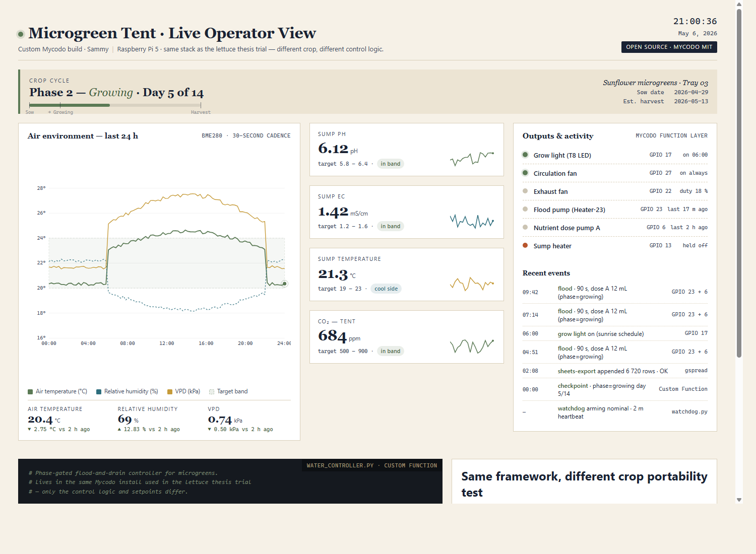This screenshot has height=554, width=756.
Task: Select the 06:00 grow light on event
Action: [x=615, y=333]
